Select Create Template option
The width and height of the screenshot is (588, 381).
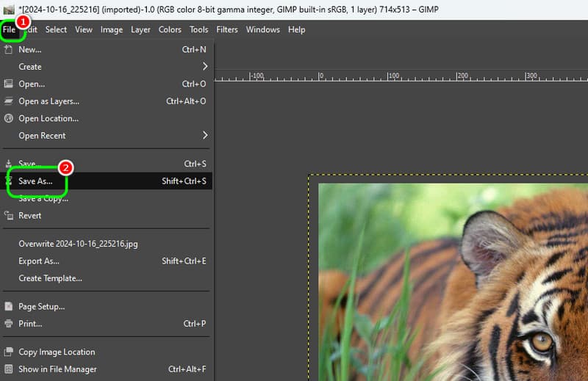50,278
